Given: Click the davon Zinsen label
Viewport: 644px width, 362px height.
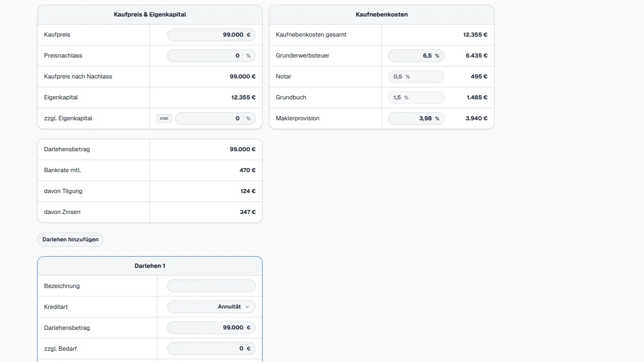Looking at the screenshot, I should point(62,212).
